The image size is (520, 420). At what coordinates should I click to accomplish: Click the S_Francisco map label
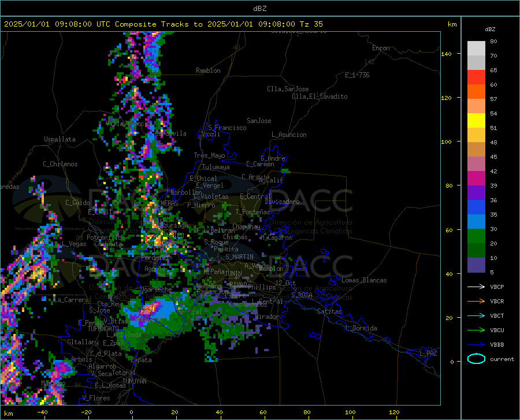pyautogui.click(x=227, y=128)
